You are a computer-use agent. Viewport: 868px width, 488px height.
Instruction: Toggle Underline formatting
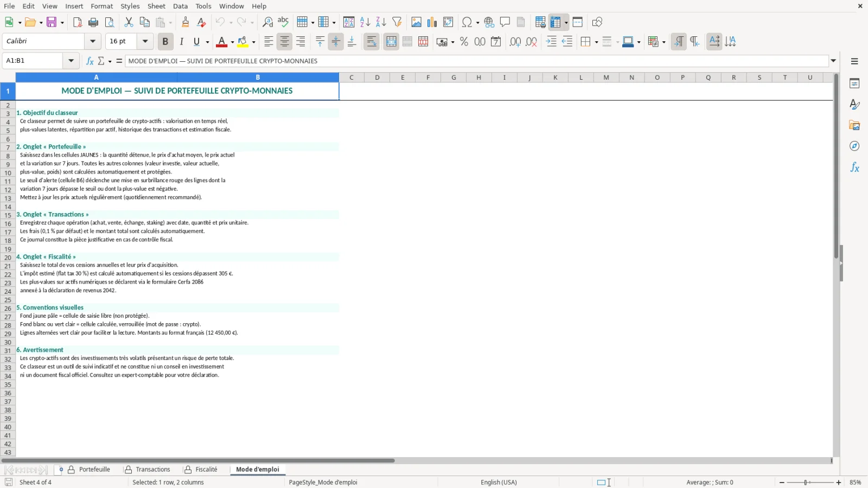(x=196, y=42)
